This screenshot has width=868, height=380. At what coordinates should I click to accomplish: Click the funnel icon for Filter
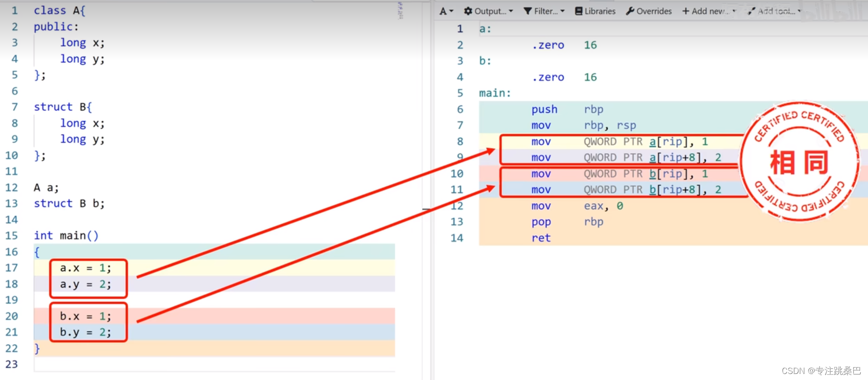(528, 11)
